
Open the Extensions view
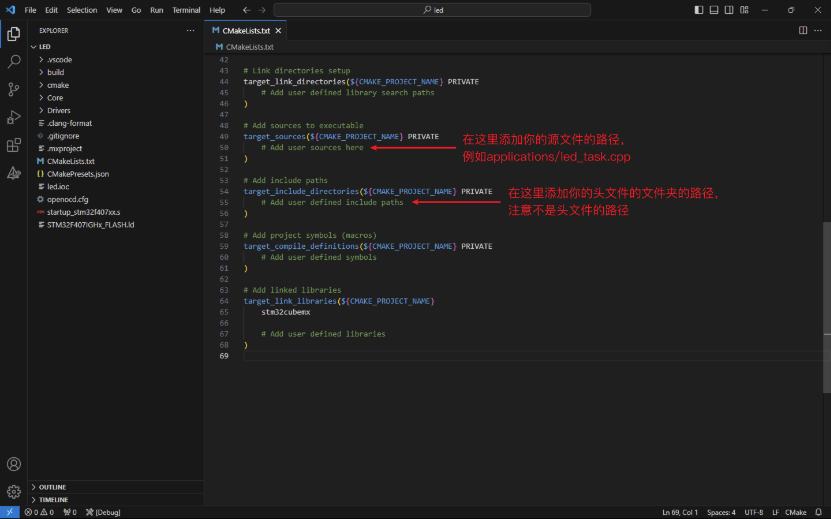(x=14, y=145)
